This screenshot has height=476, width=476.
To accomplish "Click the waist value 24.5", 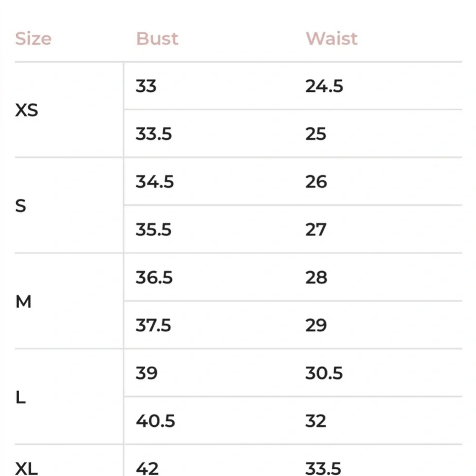I will tap(324, 86).
